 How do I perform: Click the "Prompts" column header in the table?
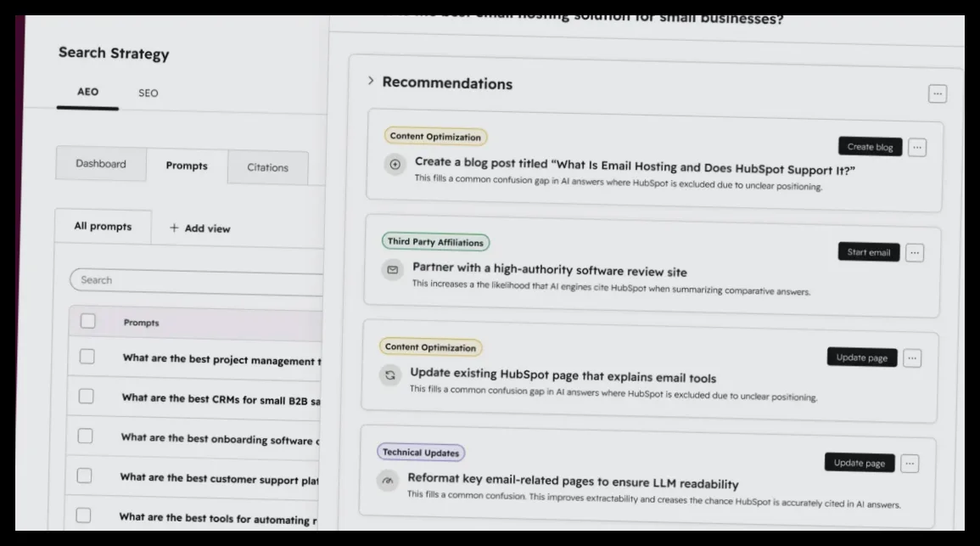(141, 323)
